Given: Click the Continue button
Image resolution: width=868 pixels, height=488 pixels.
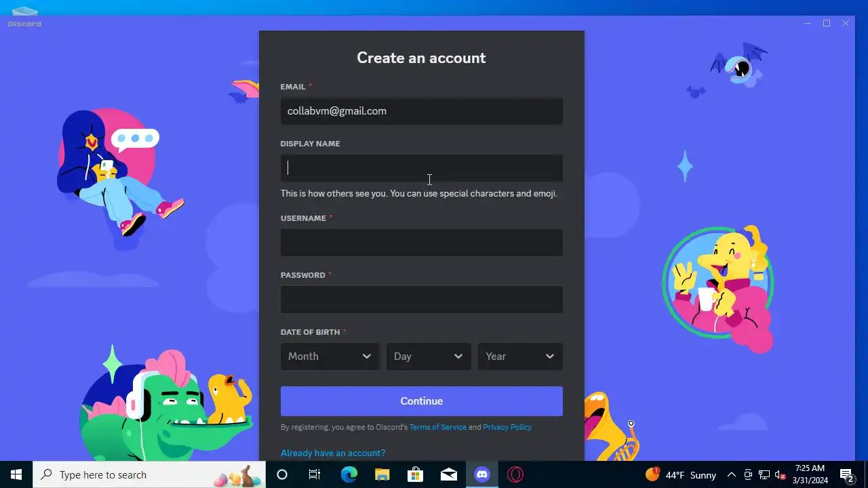Looking at the screenshot, I should tap(421, 401).
